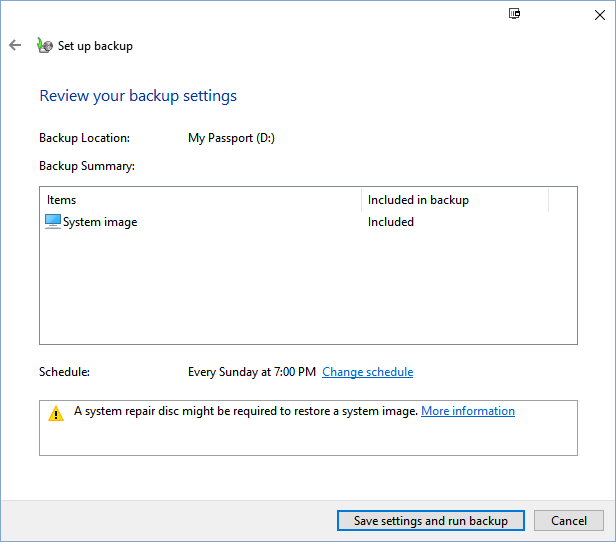Click the Set up backup title text
This screenshot has width=616, height=542.
coord(95,46)
